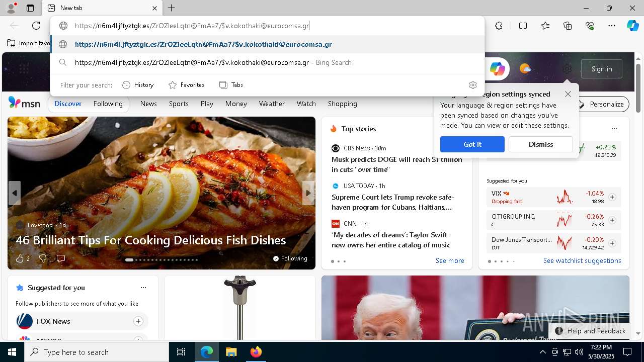This screenshot has width=644, height=362.
Task: Click the Import favorites bookmark
Action: point(29,43)
